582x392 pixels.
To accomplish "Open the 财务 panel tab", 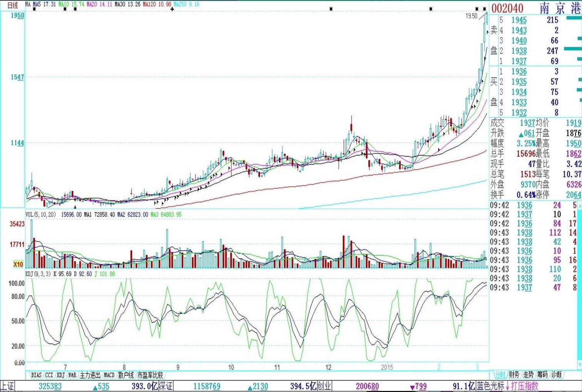I will click(514, 375).
